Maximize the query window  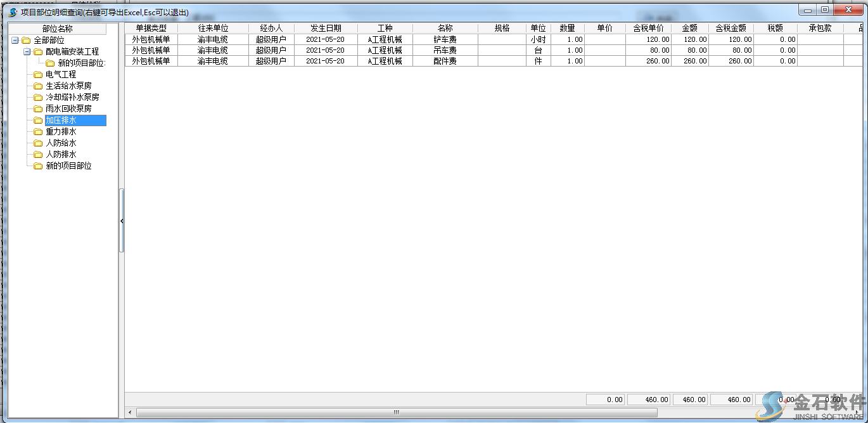click(x=824, y=10)
